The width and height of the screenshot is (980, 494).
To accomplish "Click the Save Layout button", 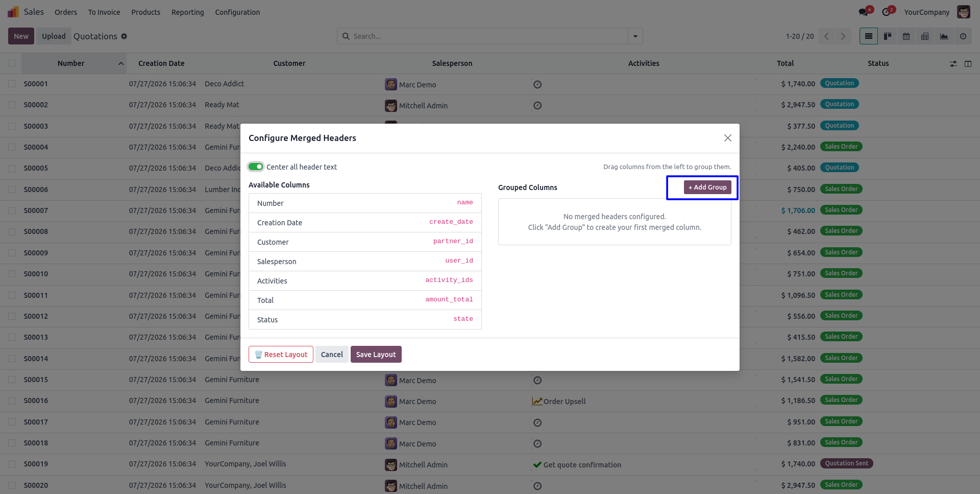I will (x=376, y=355).
